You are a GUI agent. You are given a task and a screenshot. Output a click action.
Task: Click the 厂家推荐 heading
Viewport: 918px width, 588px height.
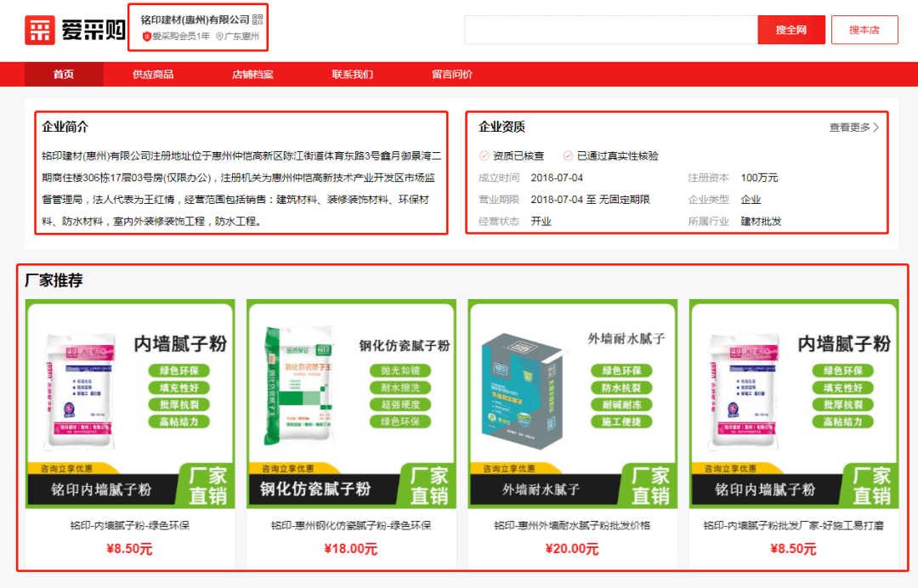click(54, 280)
